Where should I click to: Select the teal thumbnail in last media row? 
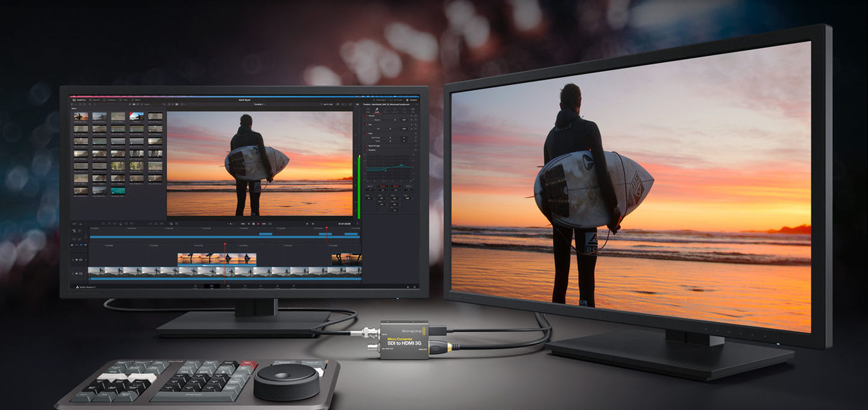(118, 191)
